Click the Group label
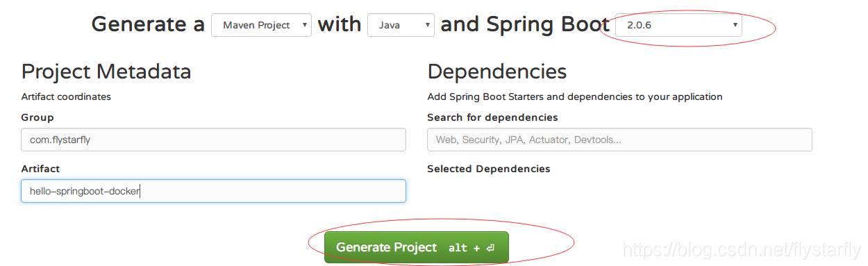This screenshot has height=266, width=868. (x=37, y=117)
